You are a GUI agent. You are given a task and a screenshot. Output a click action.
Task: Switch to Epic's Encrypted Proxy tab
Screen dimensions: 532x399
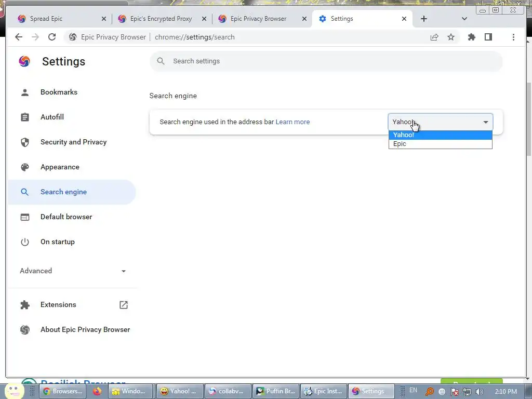(x=161, y=19)
